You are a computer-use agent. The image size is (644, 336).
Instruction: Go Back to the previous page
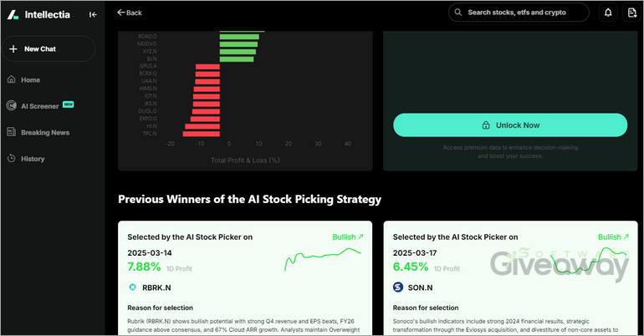click(x=130, y=13)
